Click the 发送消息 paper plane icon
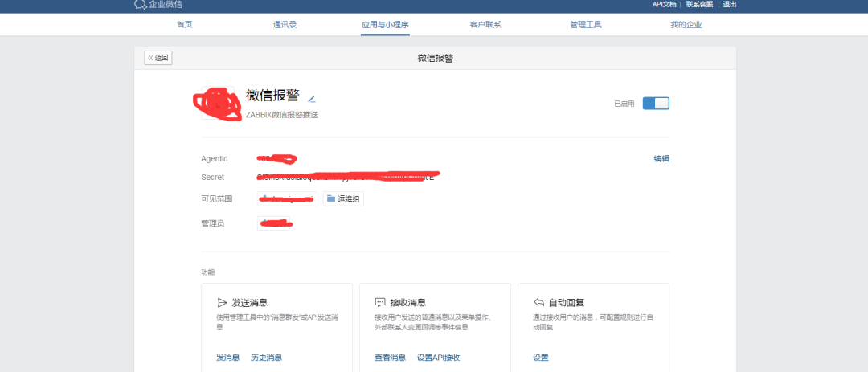Image resolution: width=868 pixels, height=372 pixels. 222,302
